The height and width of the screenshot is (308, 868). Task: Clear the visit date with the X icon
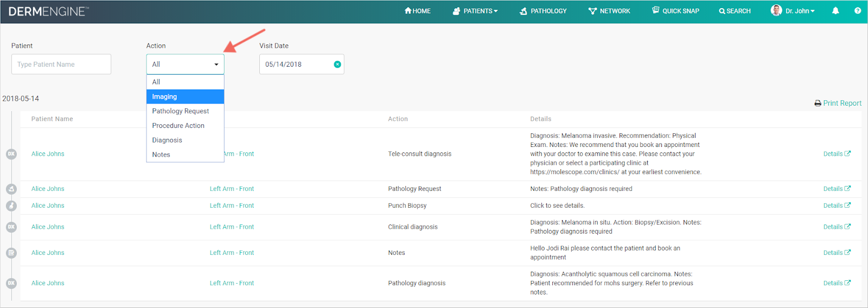coord(337,65)
